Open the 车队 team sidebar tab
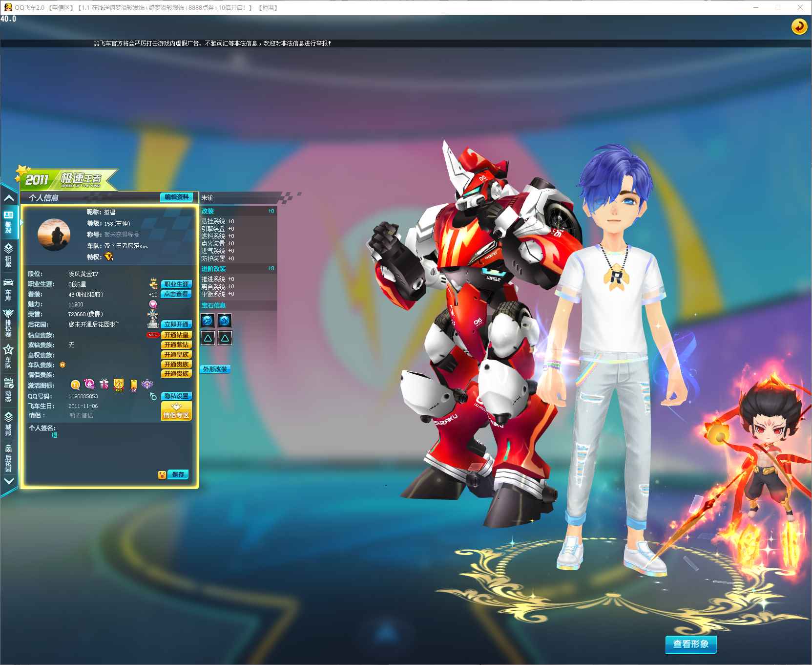This screenshot has width=812, height=665. [8, 357]
